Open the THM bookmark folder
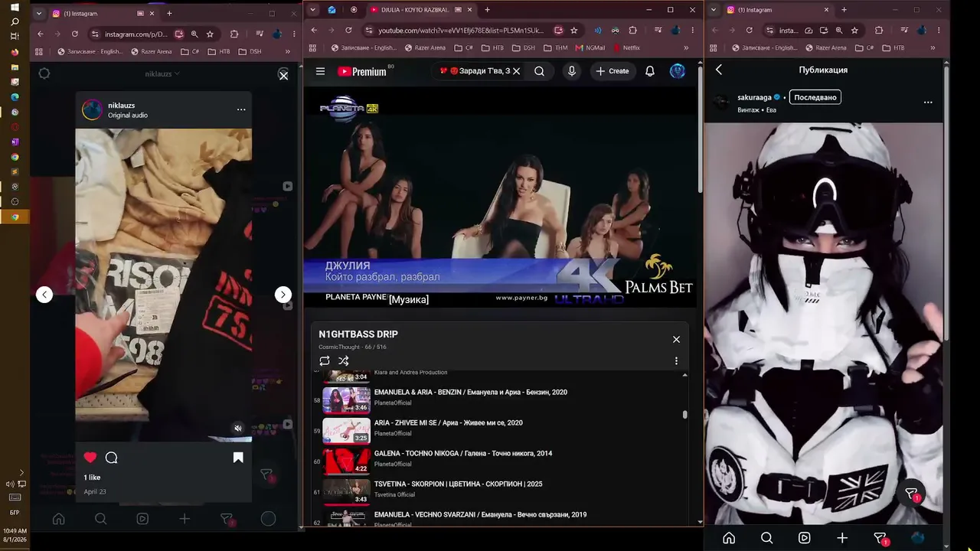Viewport: 980px width, 551px height. [556, 47]
